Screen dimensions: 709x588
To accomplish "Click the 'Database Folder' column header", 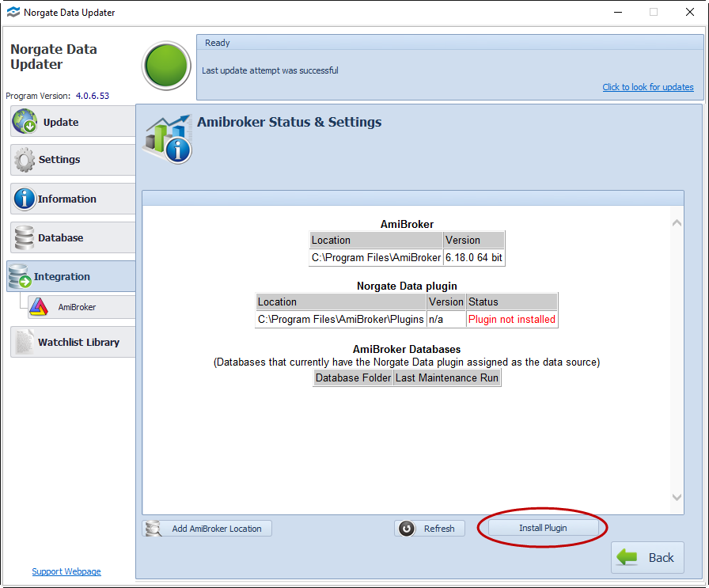I will pos(353,377).
